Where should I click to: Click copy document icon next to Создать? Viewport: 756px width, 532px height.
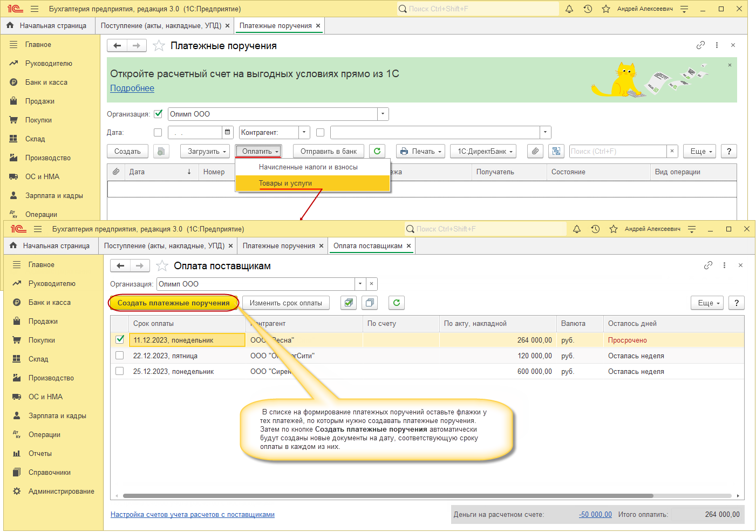[161, 151]
